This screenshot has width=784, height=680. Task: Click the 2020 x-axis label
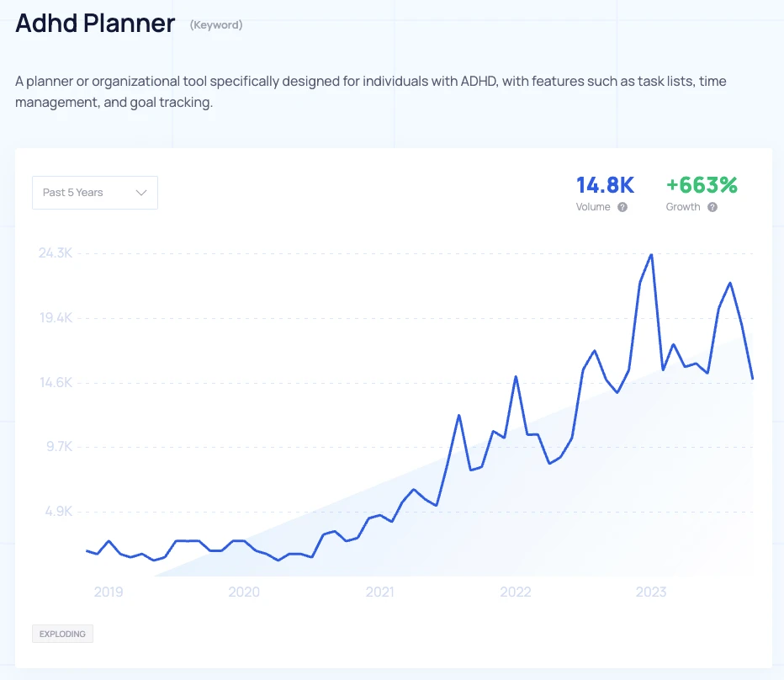click(x=244, y=592)
